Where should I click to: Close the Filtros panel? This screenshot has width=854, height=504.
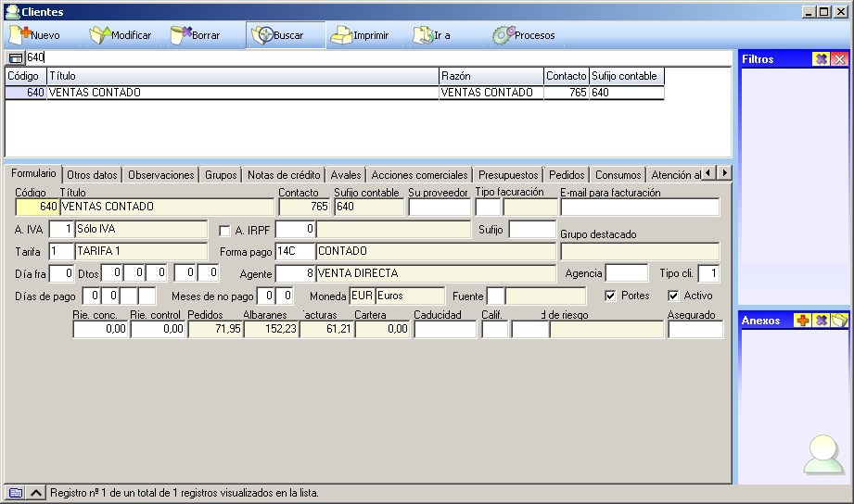pos(840,58)
